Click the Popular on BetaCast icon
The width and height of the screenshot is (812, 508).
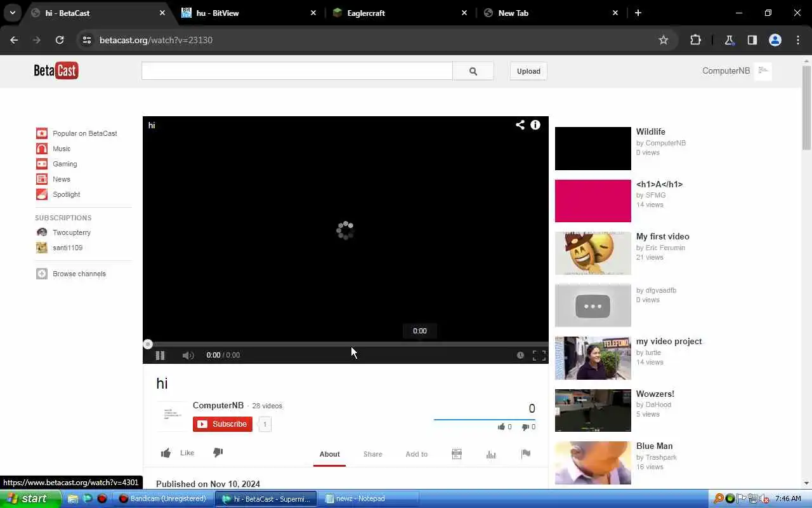click(x=42, y=133)
